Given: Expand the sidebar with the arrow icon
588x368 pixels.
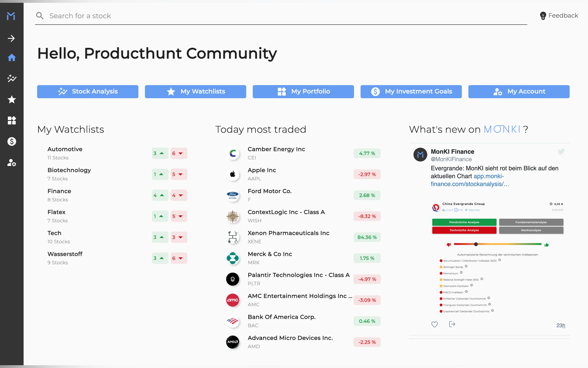Looking at the screenshot, I should pyautogui.click(x=11, y=38).
